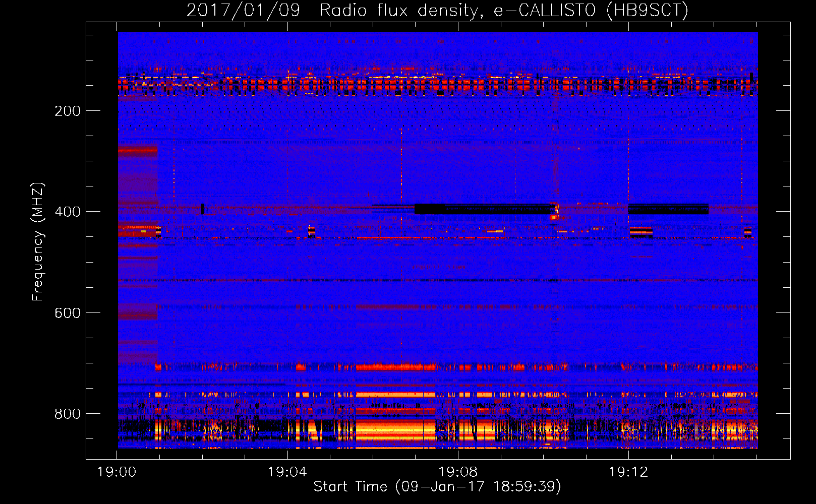The image size is (816, 504).
Task: Select the 200 frequency tick label
Action: click(x=68, y=111)
